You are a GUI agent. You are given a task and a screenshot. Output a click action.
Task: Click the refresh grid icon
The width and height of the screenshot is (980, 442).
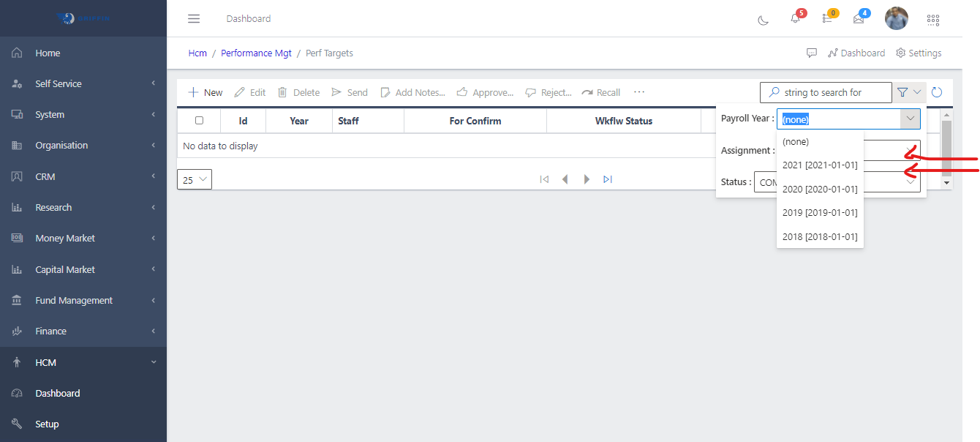[x=937, y=92]
